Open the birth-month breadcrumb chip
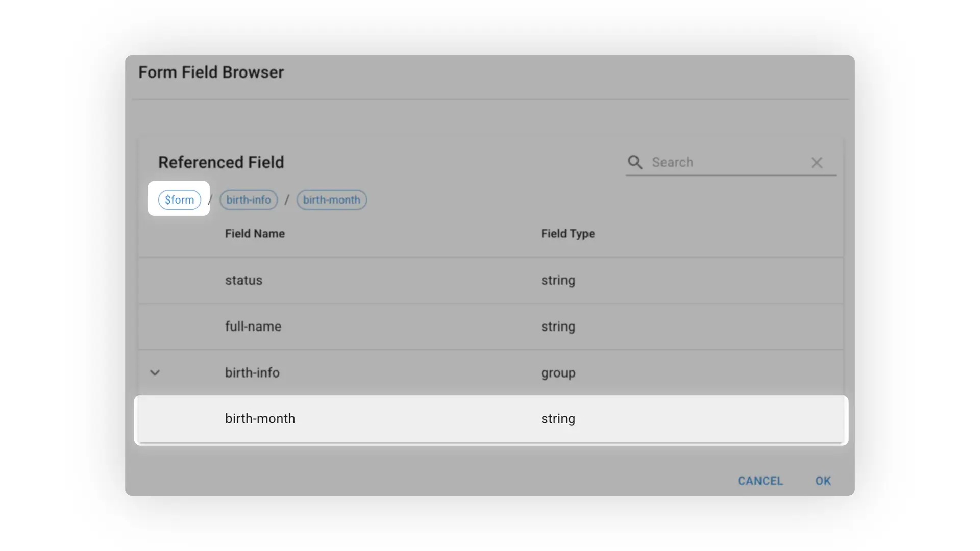This screenshot has height=551, width=980. (331, 199)
